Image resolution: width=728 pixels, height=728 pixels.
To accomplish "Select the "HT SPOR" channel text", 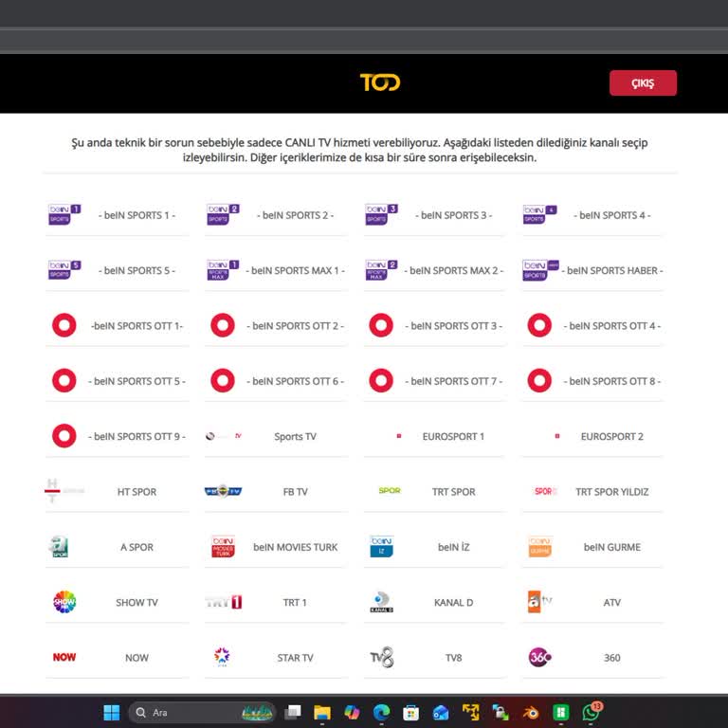I will tap(136, 491).
